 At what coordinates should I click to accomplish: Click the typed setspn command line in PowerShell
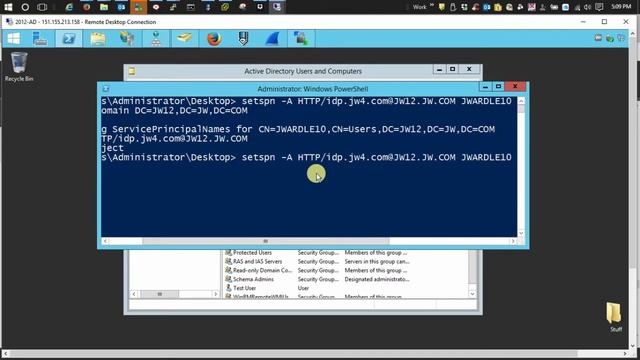click(307, 158)
